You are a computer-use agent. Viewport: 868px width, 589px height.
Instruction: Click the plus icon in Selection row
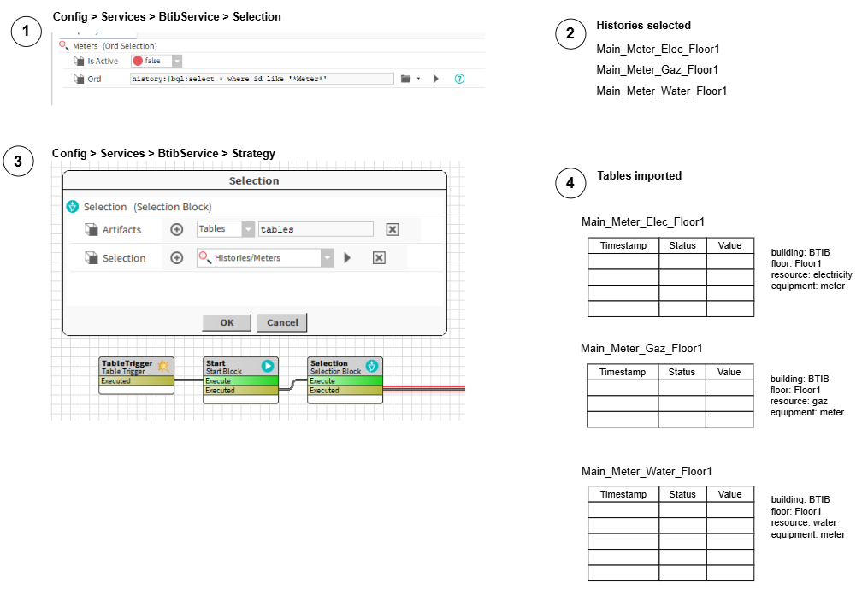click(177, 258)
